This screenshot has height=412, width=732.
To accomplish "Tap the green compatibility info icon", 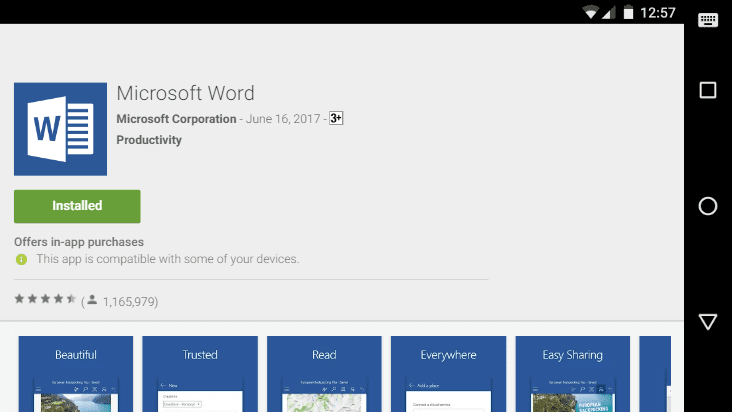I will [x=21, y=259].
